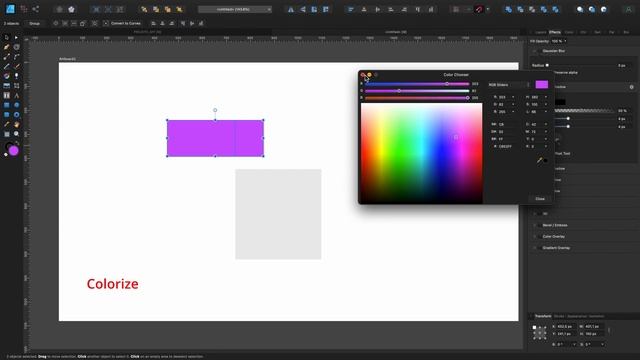Select the View hand tool
The width and height of the screenshot is (640, 360).
(x=16, y=124)
